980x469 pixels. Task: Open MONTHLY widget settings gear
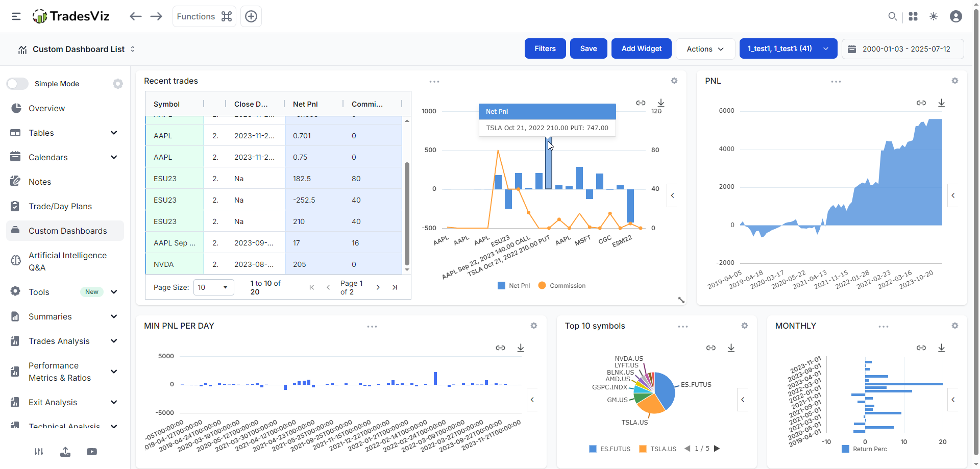tap(955, 326)
